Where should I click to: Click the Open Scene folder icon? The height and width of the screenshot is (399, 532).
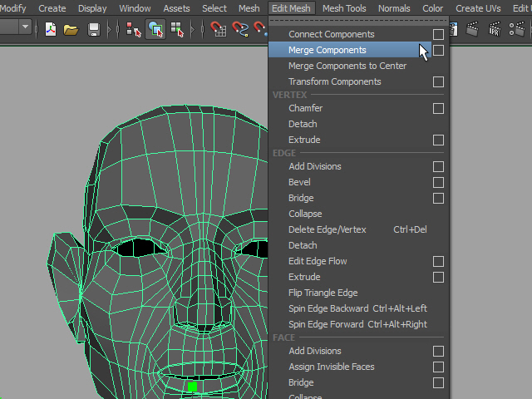tap(71, 30)
